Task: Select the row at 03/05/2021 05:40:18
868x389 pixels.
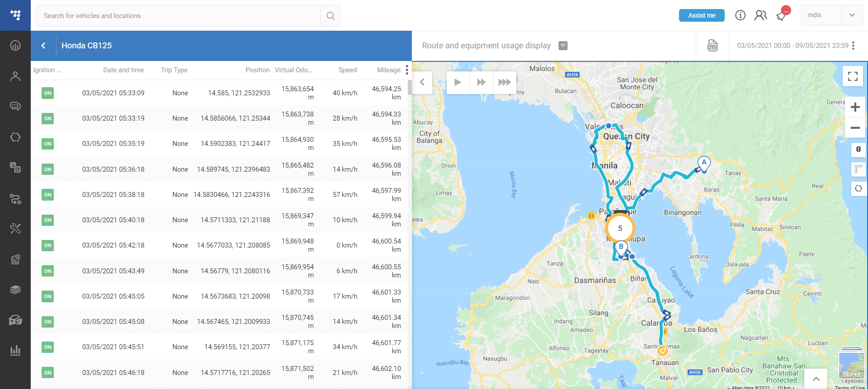Action: pyautogui.click(x=219, y=220)
